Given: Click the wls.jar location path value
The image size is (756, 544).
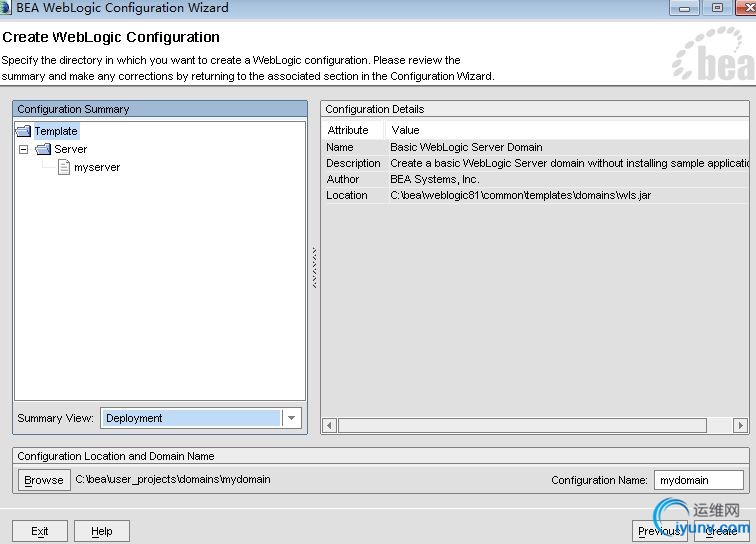Looking at the screenshot, I should 520,195.
